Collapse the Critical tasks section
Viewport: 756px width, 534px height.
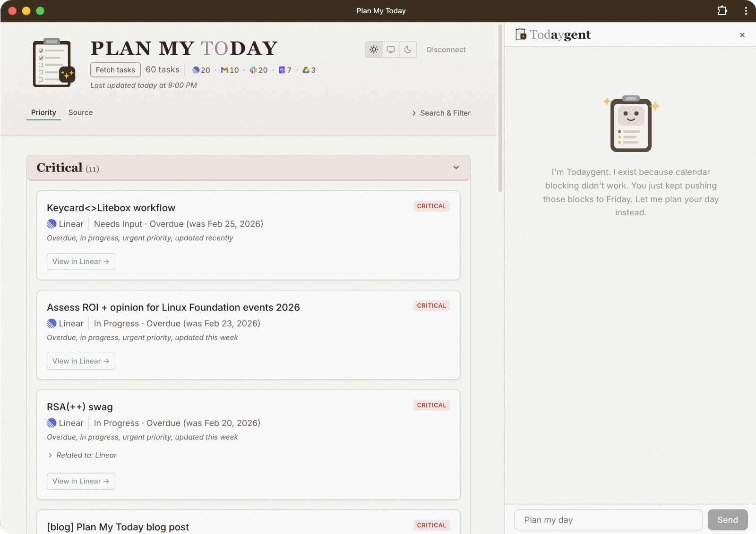(455, 168)
